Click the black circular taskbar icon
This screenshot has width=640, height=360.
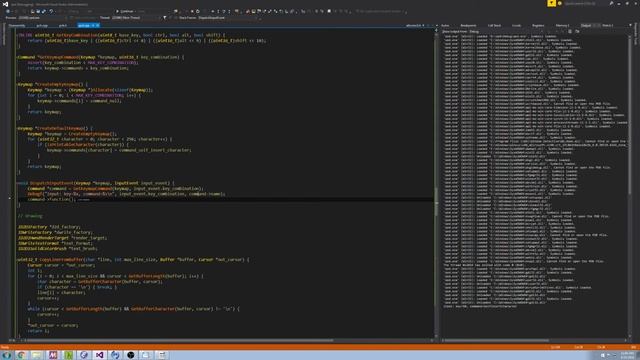131,355
